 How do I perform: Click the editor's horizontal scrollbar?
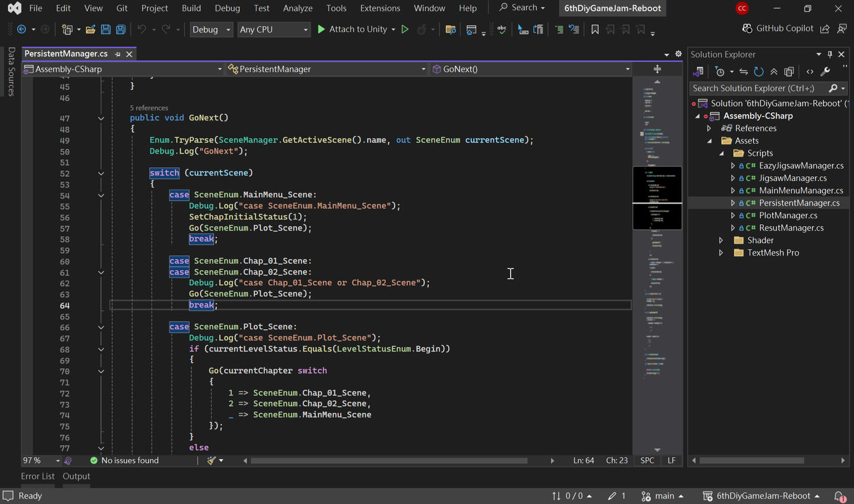pos(390,461)
